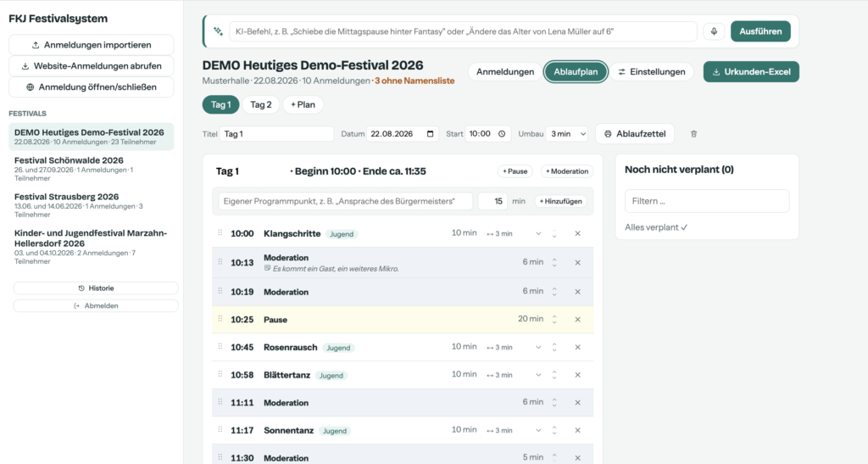Click Jugend tag on Rosenrausch row
This screenshot has width=868, height=464.
[x=338, y=348]
